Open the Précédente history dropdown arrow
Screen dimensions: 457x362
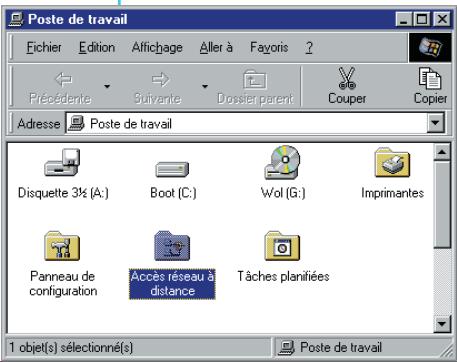[x=107, y=87]
